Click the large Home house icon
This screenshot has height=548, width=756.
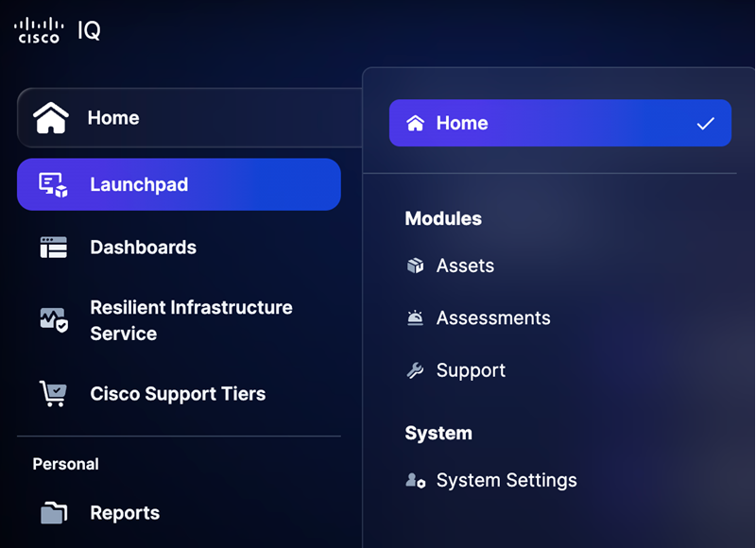click(51, 117)
